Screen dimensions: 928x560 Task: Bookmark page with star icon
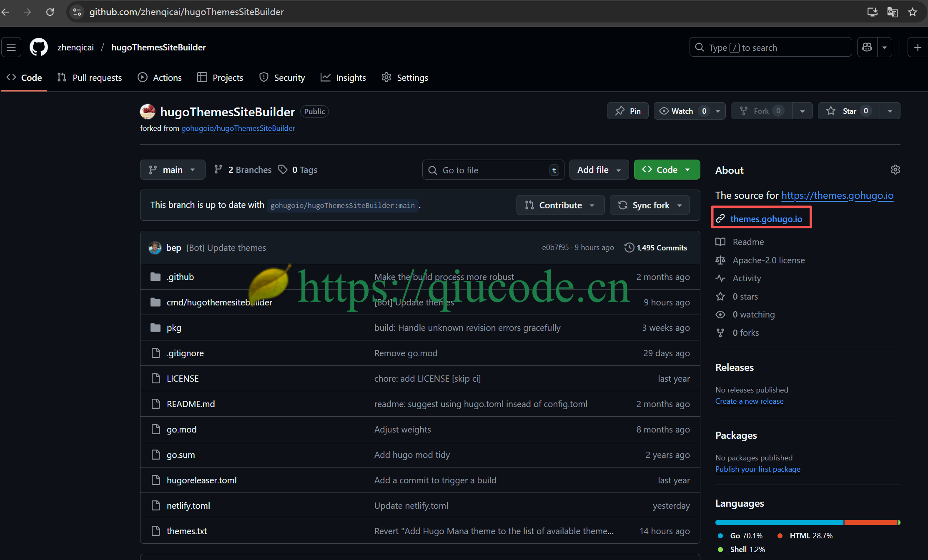point(913,12)
